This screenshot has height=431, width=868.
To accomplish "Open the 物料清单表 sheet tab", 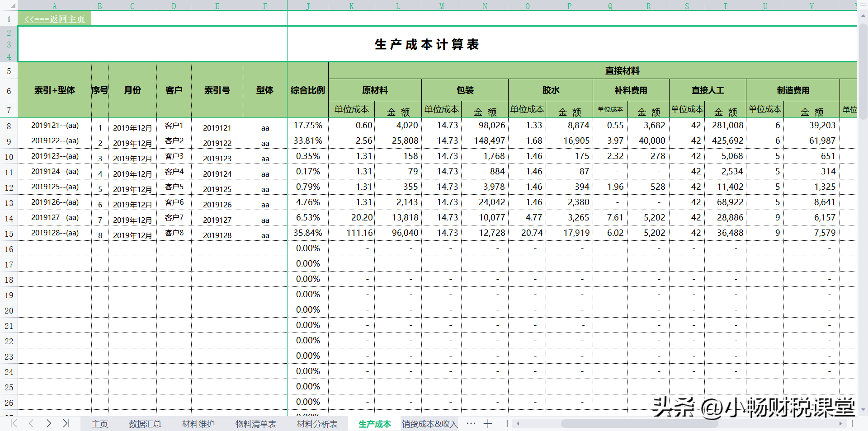I will point(256,424).
